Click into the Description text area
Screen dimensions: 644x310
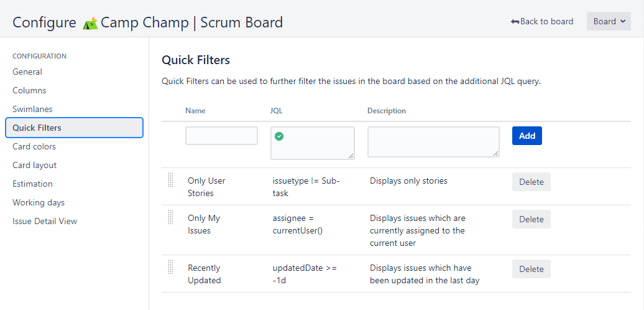(x=433, y=142)
